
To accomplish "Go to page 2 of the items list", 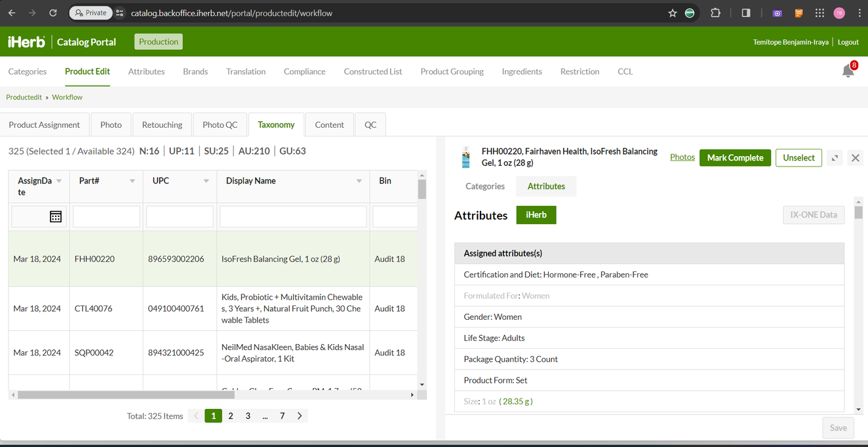I will (231, 416).
